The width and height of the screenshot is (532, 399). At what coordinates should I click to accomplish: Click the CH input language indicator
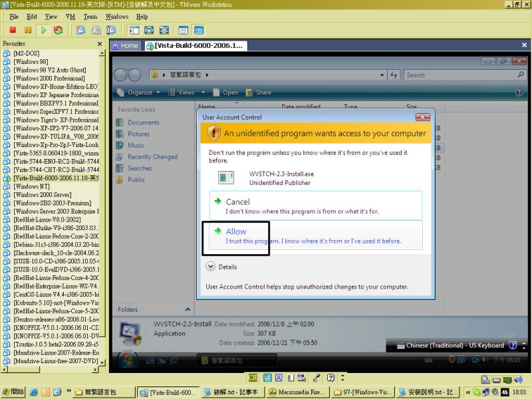coord(253,378)
